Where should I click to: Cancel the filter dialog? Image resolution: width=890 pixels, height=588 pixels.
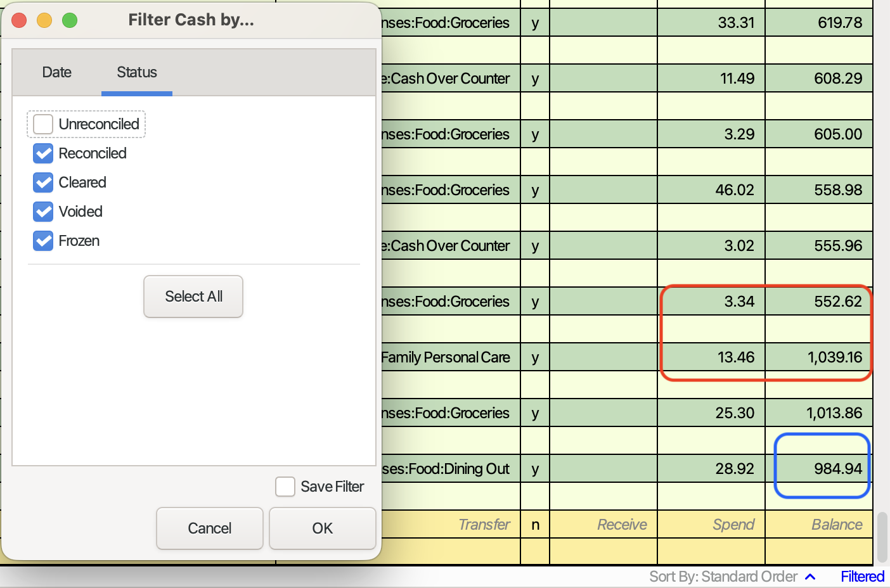coord(209,528)
